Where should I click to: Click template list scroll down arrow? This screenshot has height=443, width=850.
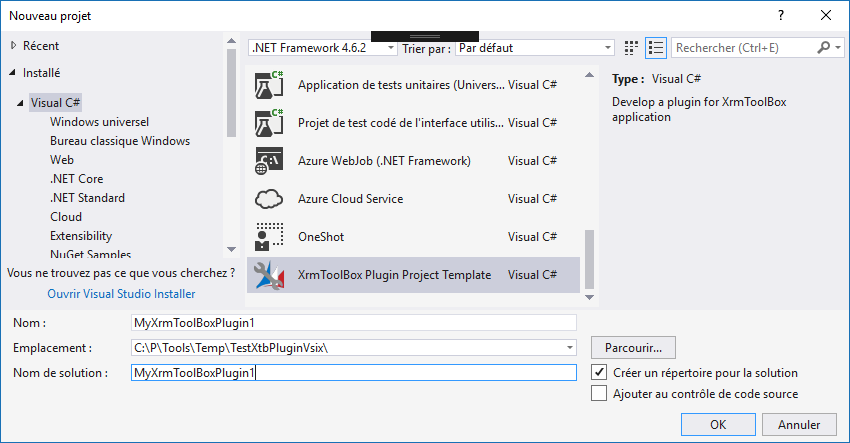click(x=589, y=297)
